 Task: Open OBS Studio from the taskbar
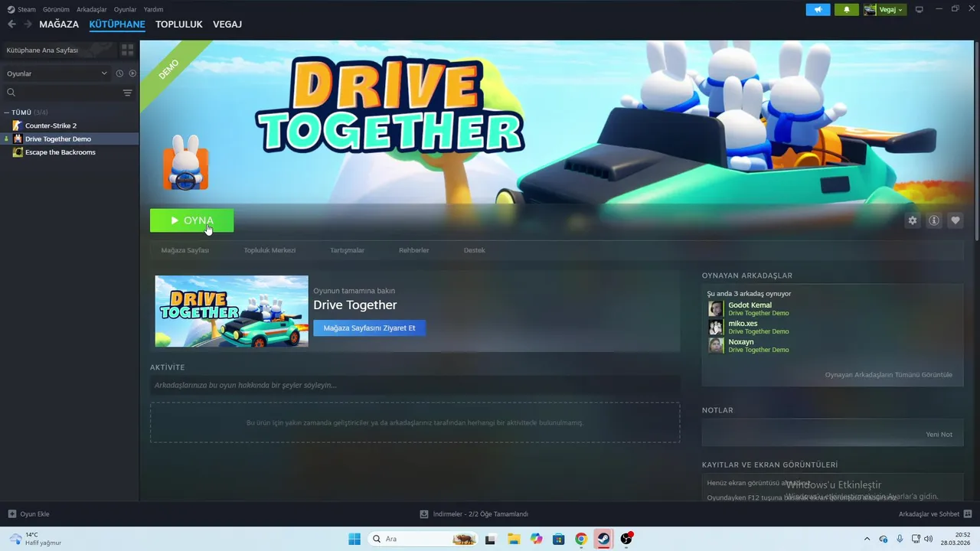626,539
